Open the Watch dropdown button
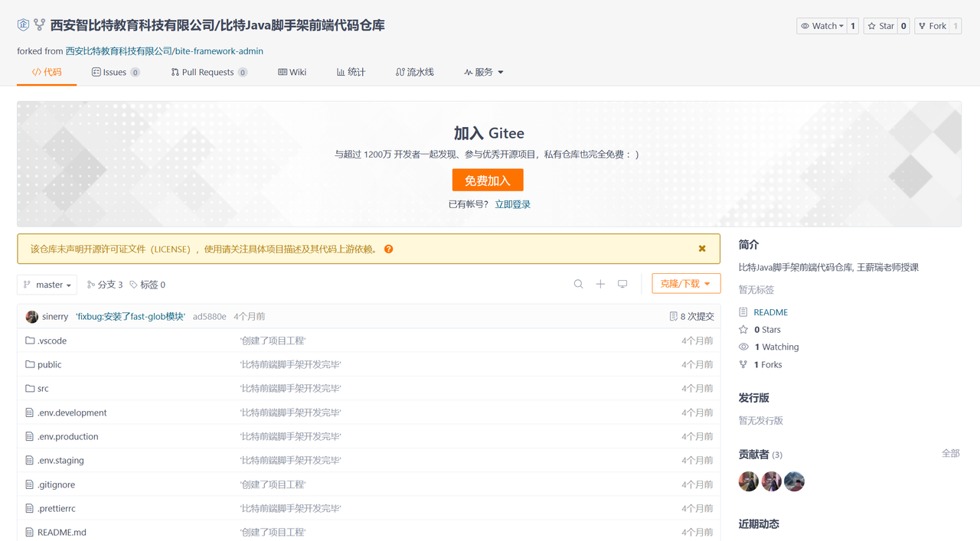The width and height of the screenshot is (980, 541). point(822,26)
